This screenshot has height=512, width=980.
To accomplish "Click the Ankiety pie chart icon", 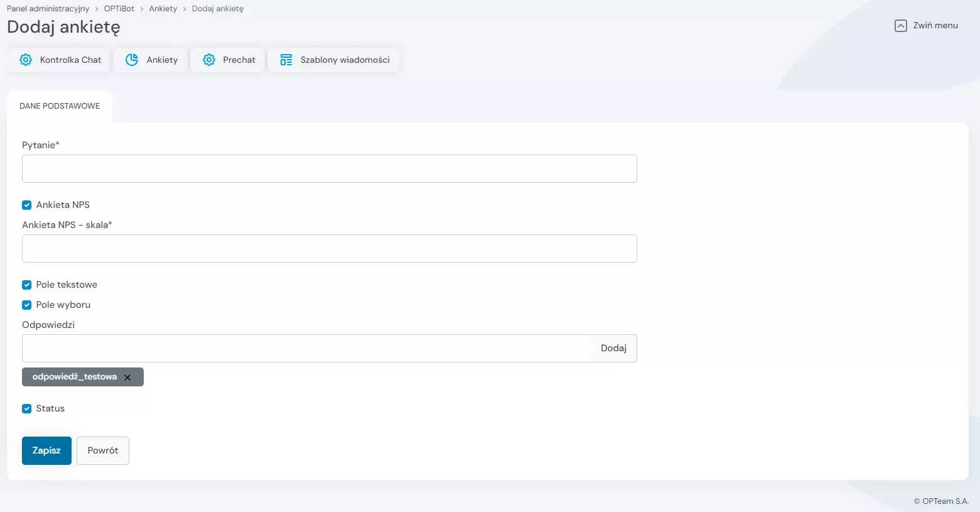I will 132,60.
